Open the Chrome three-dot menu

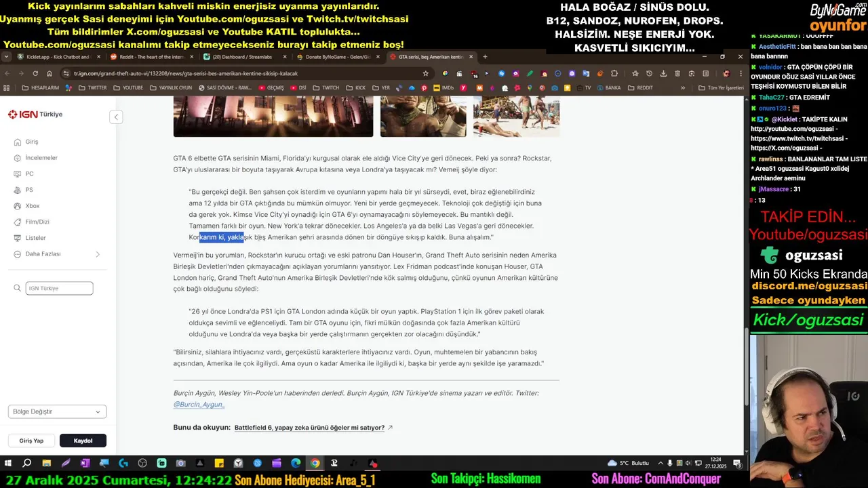(x=741, y=73)
